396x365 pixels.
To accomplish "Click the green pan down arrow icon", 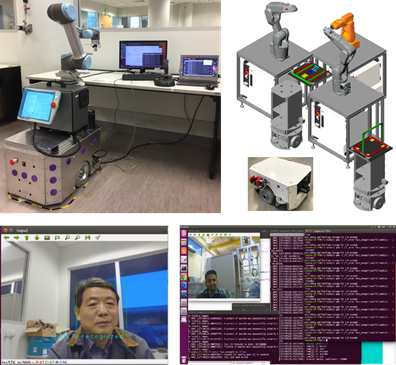I will pos(37,238).
